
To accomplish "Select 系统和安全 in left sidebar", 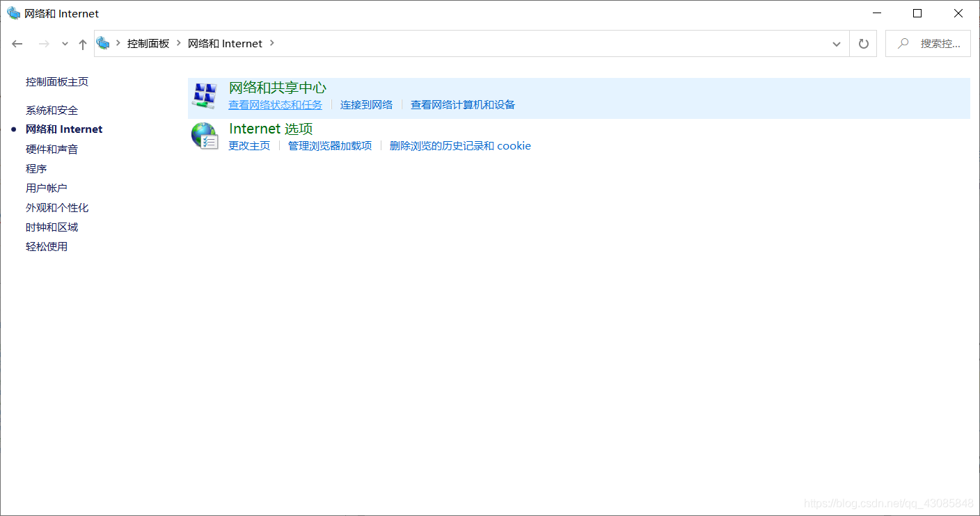I will [x=52, y=111].
